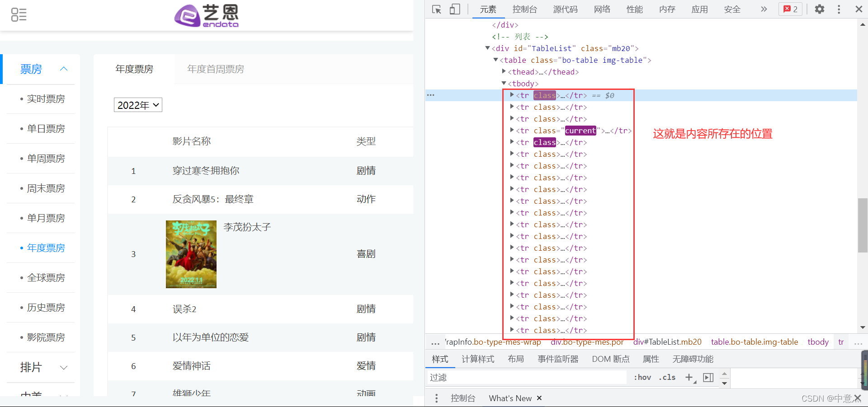This screenshot has height=407, width=868.
Task: Collapse the 票房 sidebar section
Action: point(64,69)
